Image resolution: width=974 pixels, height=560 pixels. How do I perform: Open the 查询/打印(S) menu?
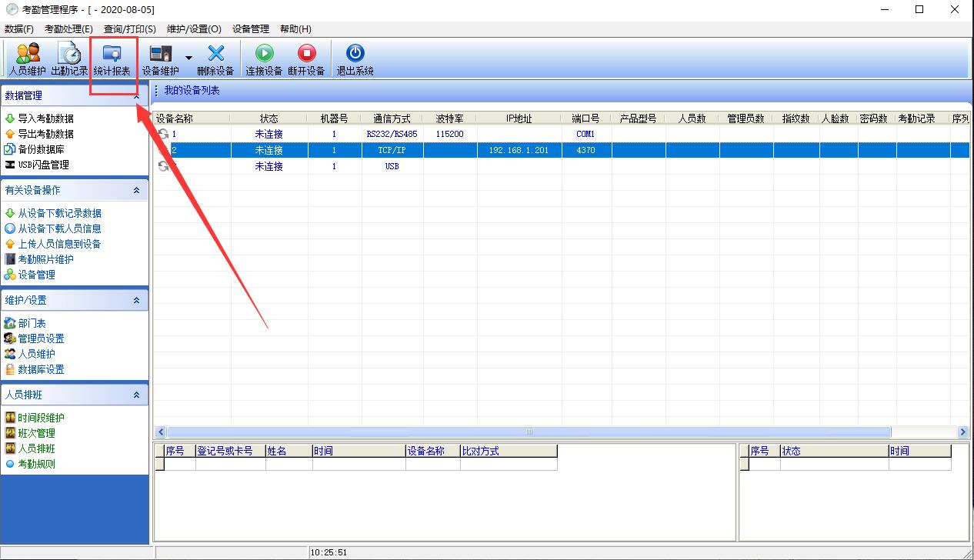(x=129, y=29)
